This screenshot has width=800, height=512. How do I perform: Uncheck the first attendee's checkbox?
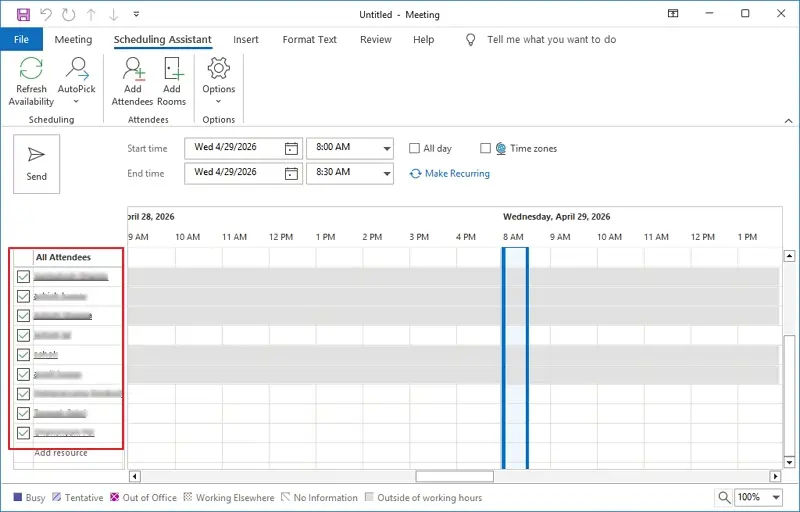[23, 276]
